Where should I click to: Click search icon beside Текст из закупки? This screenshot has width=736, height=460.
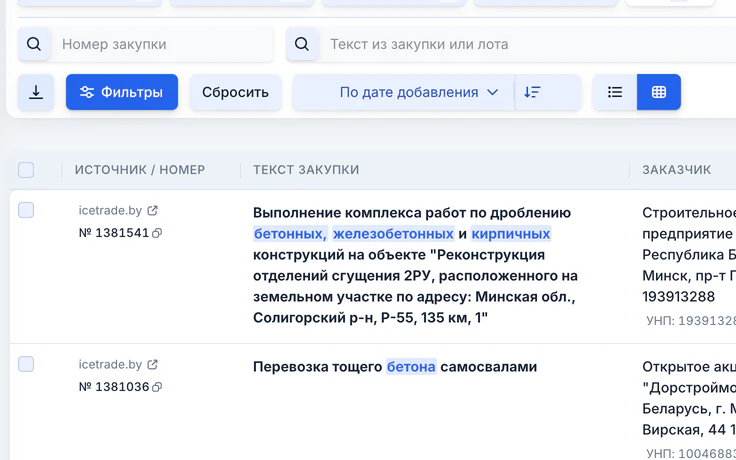click(302, 44)
